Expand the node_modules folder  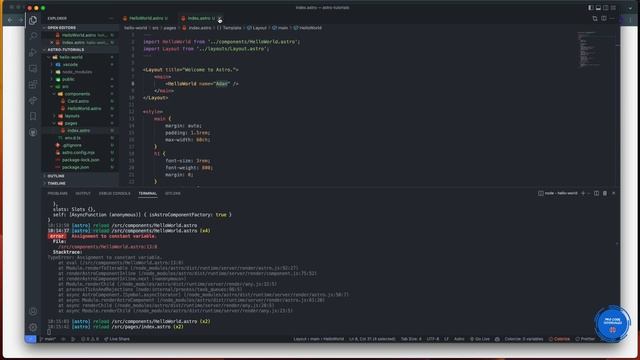click(77, 72)
